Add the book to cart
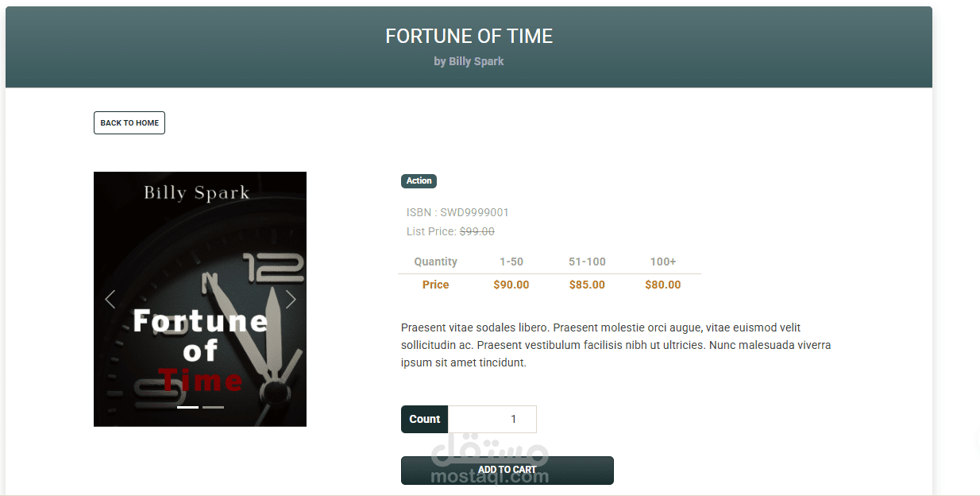 pyautogui.click(x=507, y=470)
